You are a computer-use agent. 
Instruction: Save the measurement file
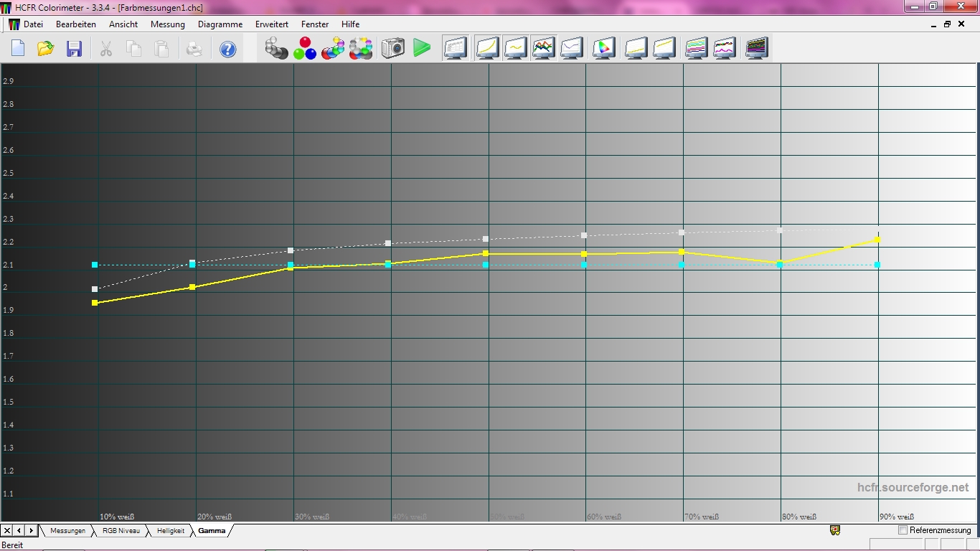pyautogui.click(x=74, y=49)
